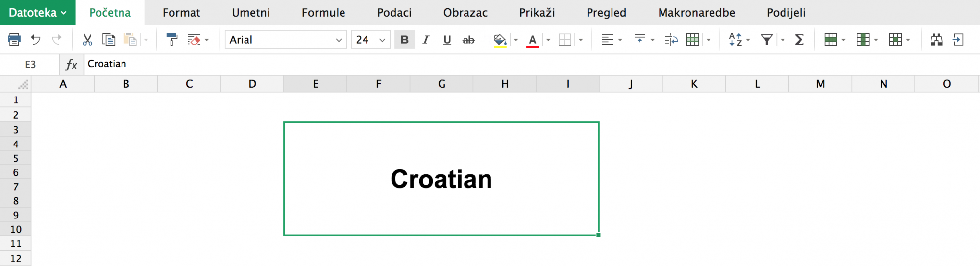Click the Print icon in the toolbar
The width and height of the screenshot is (980, 266).
(x=14, y=40)
